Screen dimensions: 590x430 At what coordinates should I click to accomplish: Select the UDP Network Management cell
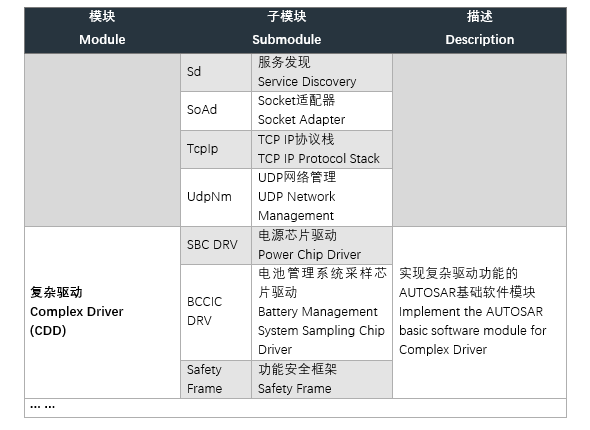pos(322,197)
